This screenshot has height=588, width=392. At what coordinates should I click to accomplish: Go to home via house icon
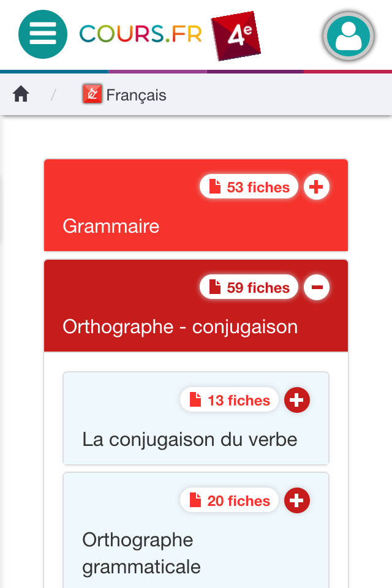coord(21,94)
